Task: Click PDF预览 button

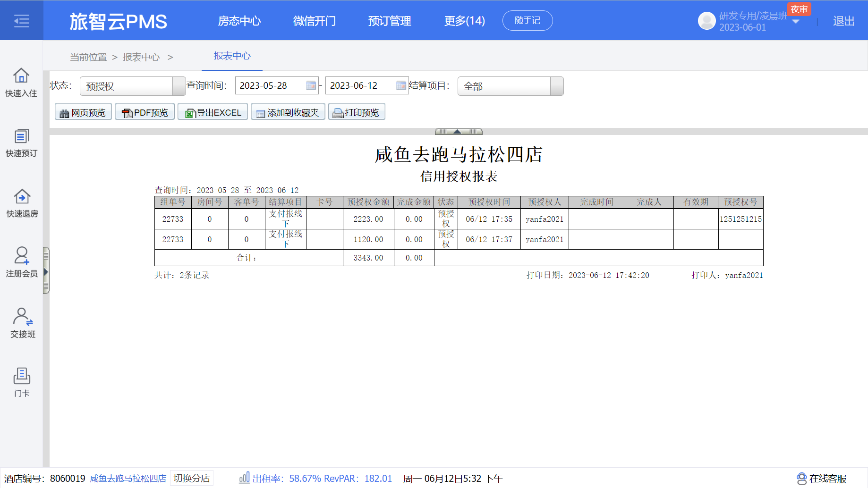Action: [145, 112]
